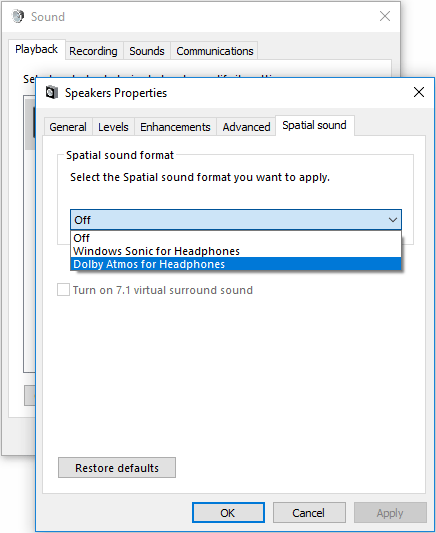
Task: Open the Sounds tab
Action: [x=147, y=51]
